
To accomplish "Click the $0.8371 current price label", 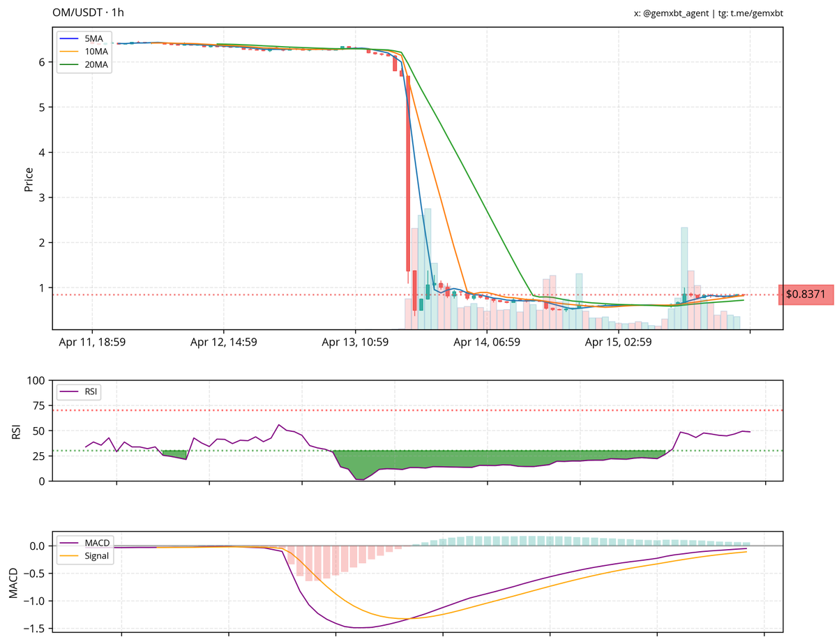I will tap(806, 294).
